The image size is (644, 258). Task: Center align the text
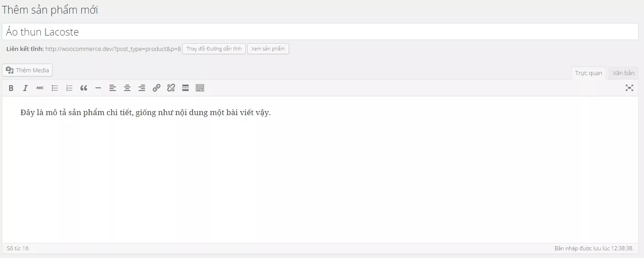point(127,88)
